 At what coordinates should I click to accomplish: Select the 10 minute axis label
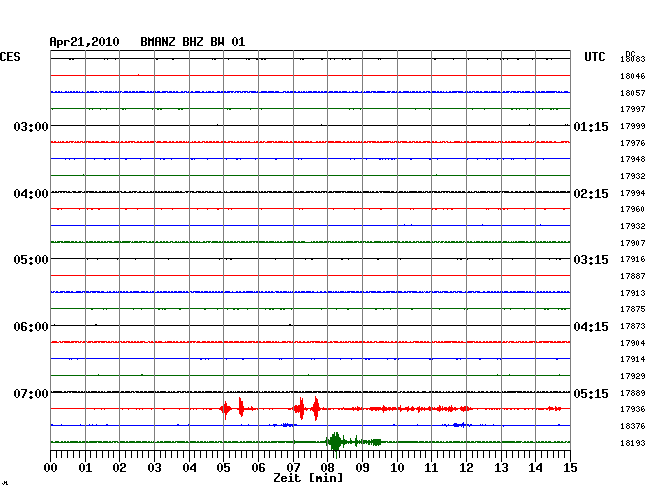pyautogui.click(x=397, y=468)
